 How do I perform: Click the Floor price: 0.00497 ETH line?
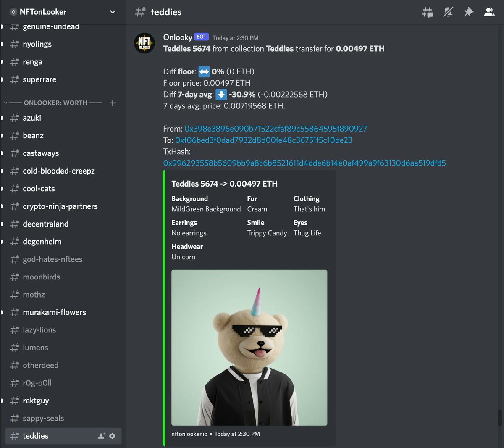[x=207, y=83]
